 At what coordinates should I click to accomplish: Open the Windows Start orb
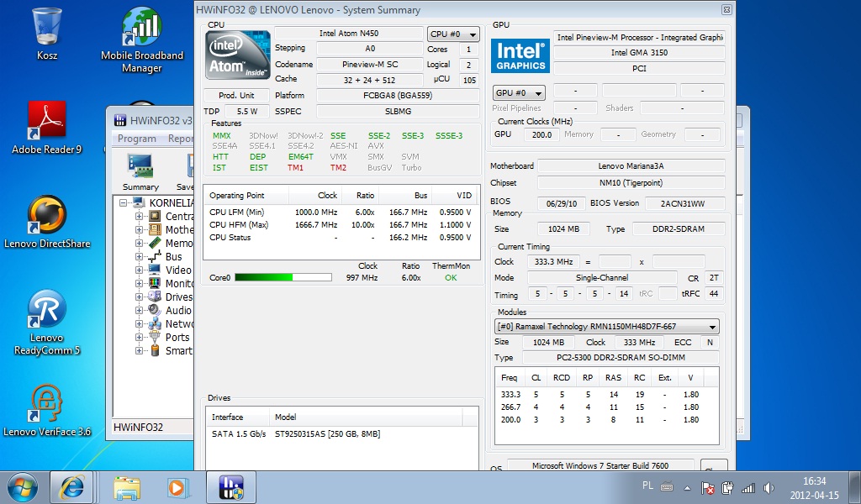23,487
